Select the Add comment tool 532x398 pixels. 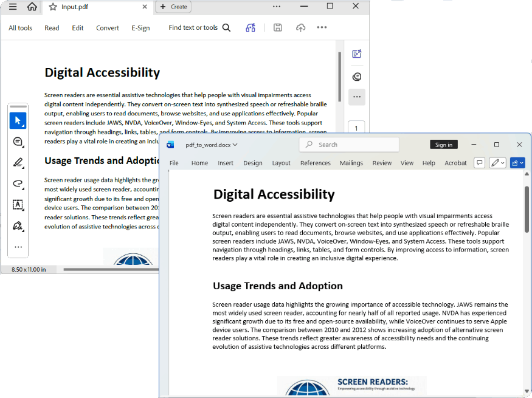(18, 142)
